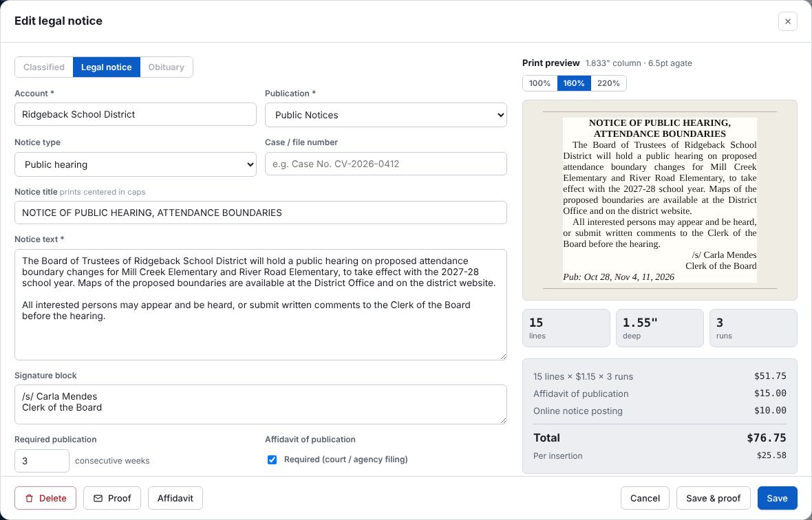Select the Legal notice tab
The width and height of the screenshot is (812, 520).
[x=106, y=67]
